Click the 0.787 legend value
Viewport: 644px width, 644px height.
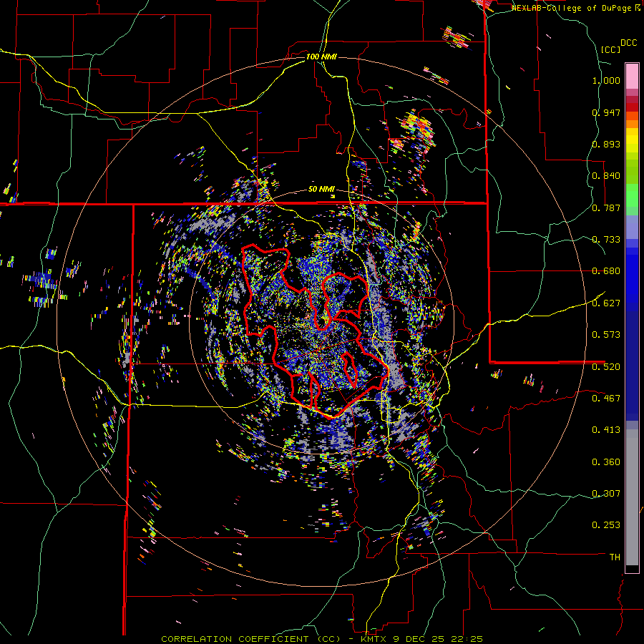tap(606, 208)
